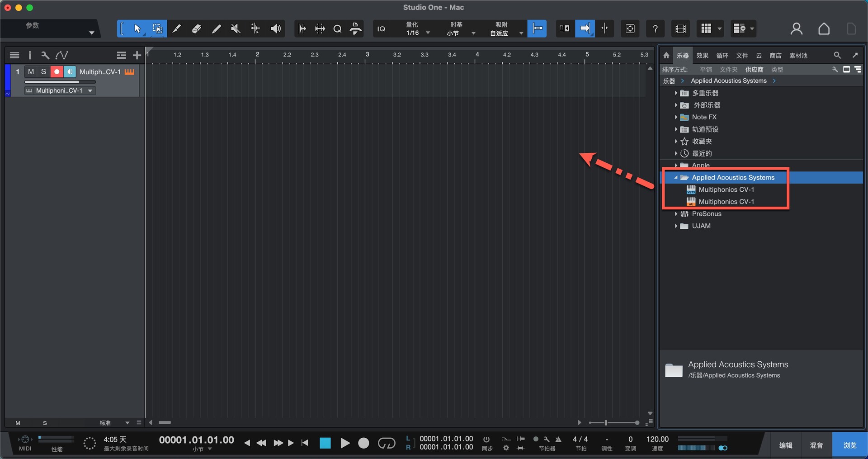The width and height of the screenshot is (868, 459).
Task: Toggle the Snap to grid button
Action: point(537,29)
